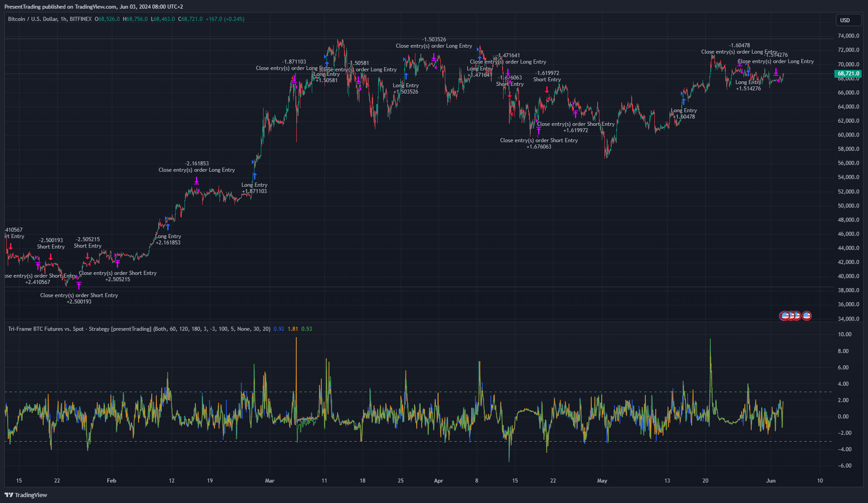The image size is (868, 503).
Task: Click the green indicator value 0.53
Action: tap(307, 329)
